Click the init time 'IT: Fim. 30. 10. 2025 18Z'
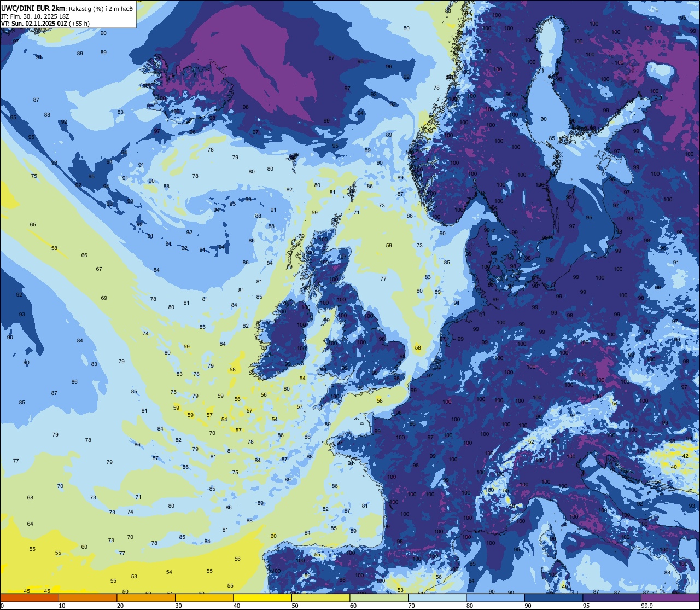700x610 pixels. 35,16
